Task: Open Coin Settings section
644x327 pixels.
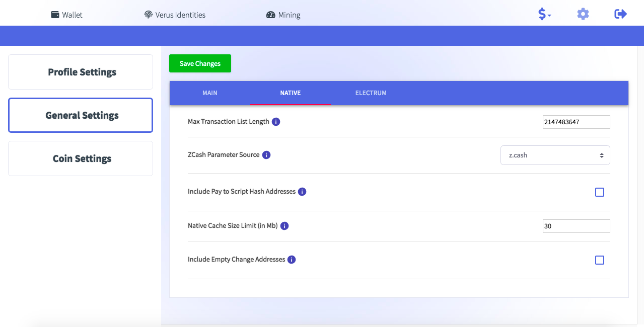Action: 81,158
